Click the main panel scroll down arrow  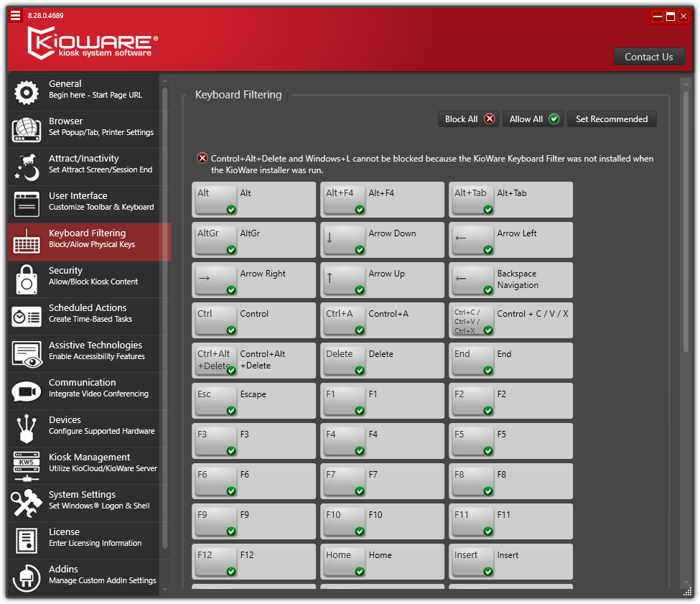686,582
